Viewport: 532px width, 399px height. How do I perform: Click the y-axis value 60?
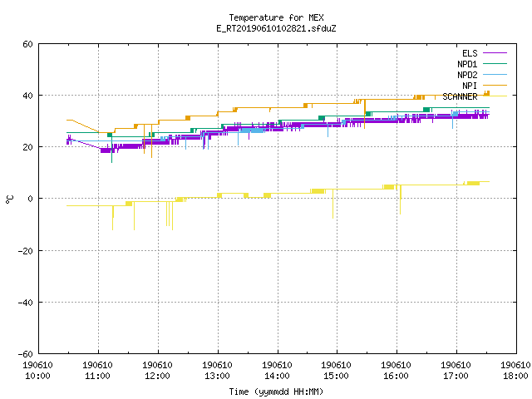[27, 44]
